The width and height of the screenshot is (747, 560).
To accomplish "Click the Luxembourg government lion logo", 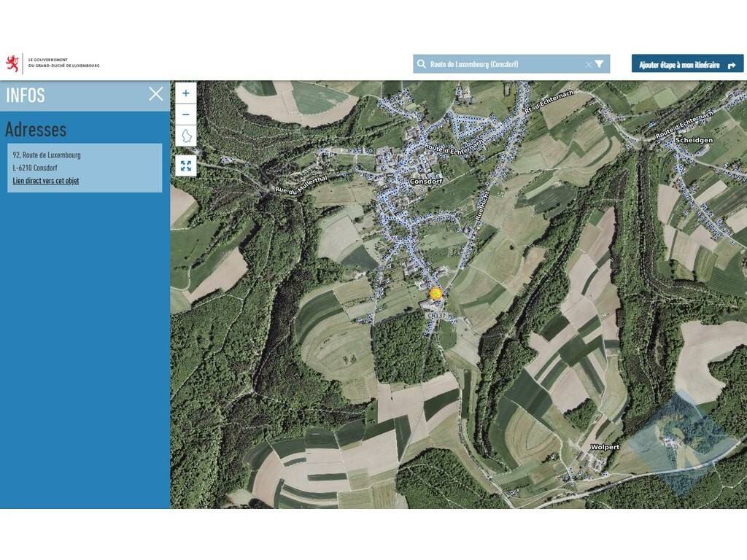I will tap(12, 63).
